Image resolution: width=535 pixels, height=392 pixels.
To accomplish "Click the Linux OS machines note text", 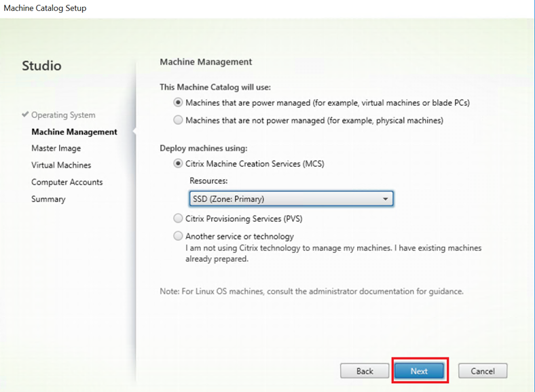I will point(312,292).
